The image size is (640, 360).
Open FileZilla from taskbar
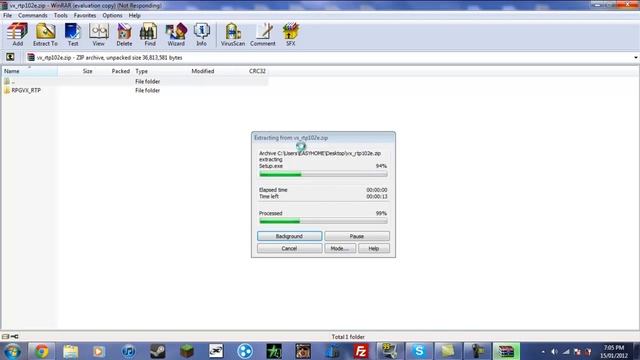pyautogui.click(x=361, y=351)
